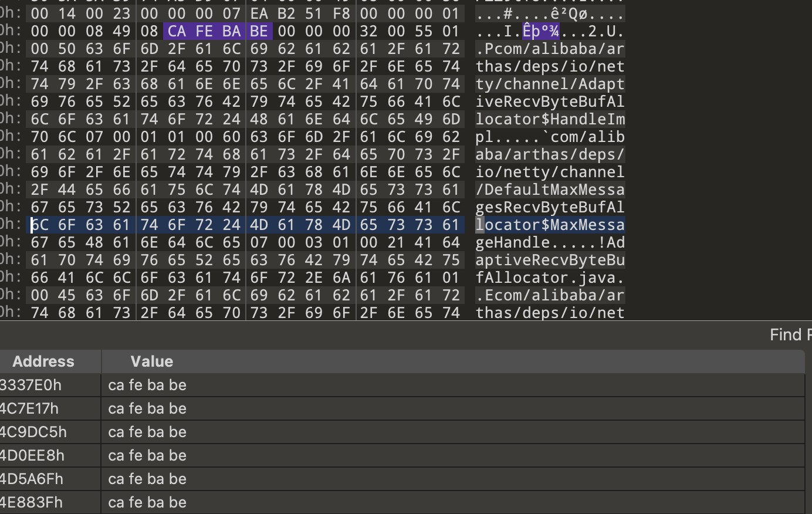Viewport: 812px width, 514px height.
Task: Click the 'locator$MaxMessa' text in the selected row
Action: coord(550,225)
